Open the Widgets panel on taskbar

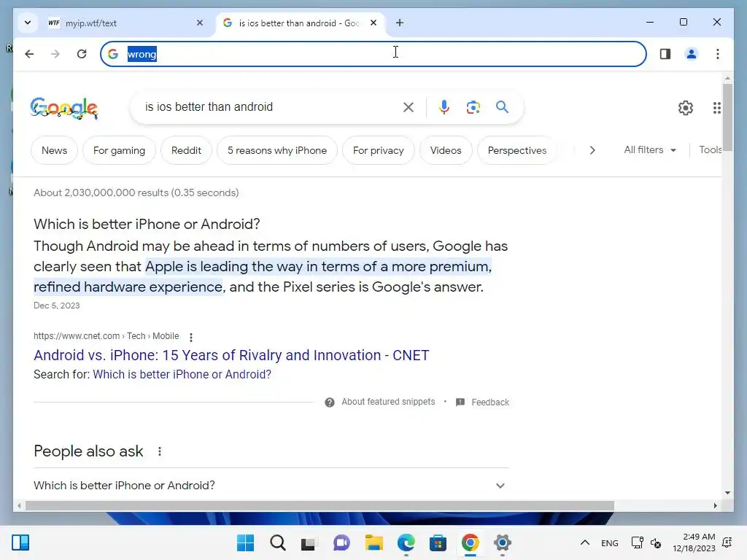(20, 542)
